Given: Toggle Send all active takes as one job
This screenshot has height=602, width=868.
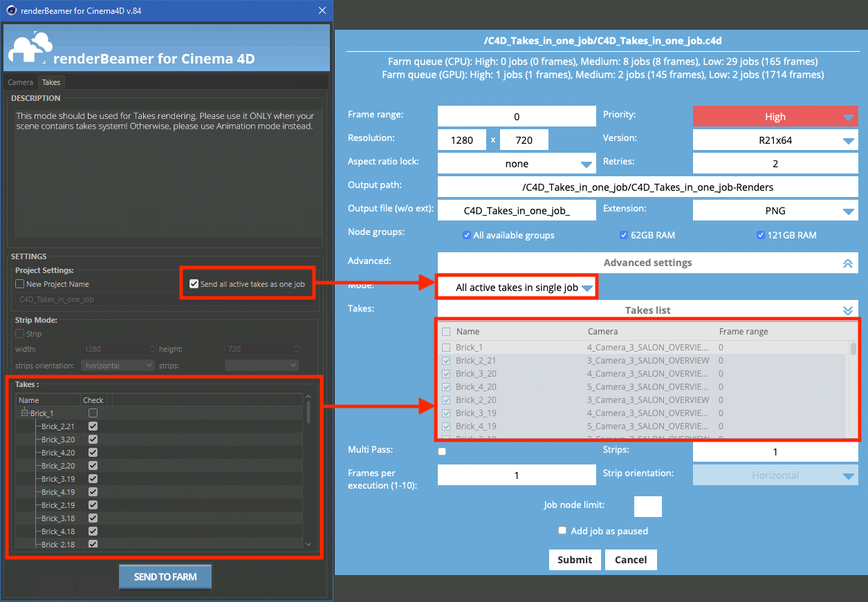Looking at the screenshot, I should (194, 283).
